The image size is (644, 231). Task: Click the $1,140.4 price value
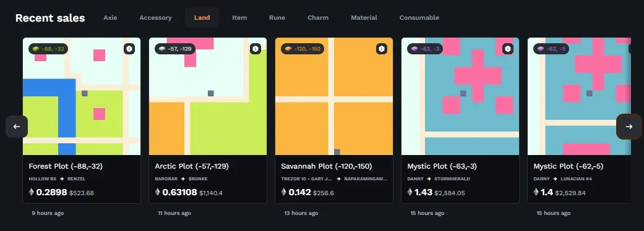(x=211, y=193)
